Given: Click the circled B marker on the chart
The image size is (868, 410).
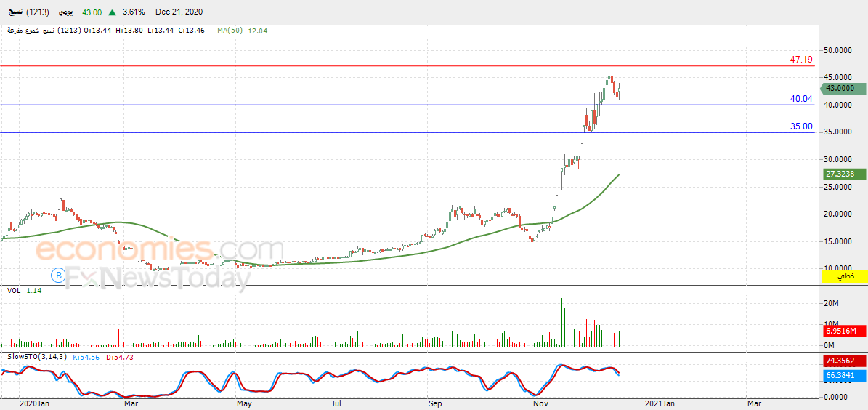Looking at the screenshot, I should click(59, 274).
